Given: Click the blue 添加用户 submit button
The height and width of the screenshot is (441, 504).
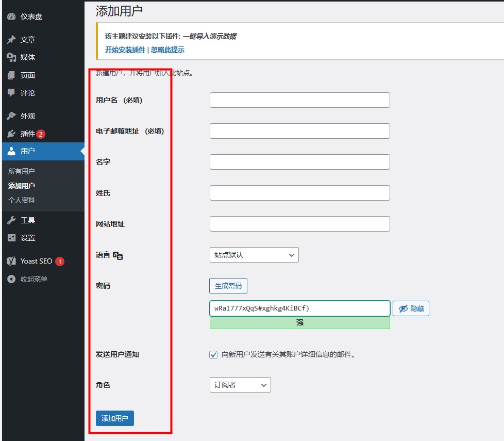Looking at the screenshot, I should pos(115,418).
